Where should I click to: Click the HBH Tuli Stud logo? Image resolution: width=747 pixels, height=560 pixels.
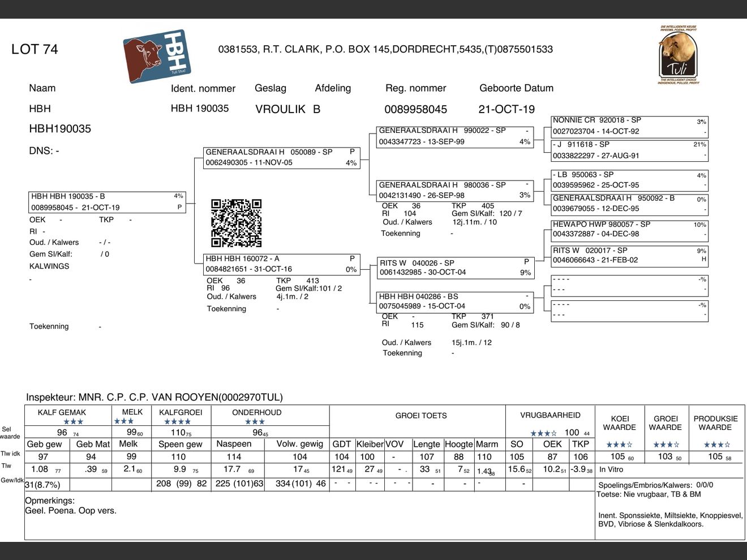[157, 57]
